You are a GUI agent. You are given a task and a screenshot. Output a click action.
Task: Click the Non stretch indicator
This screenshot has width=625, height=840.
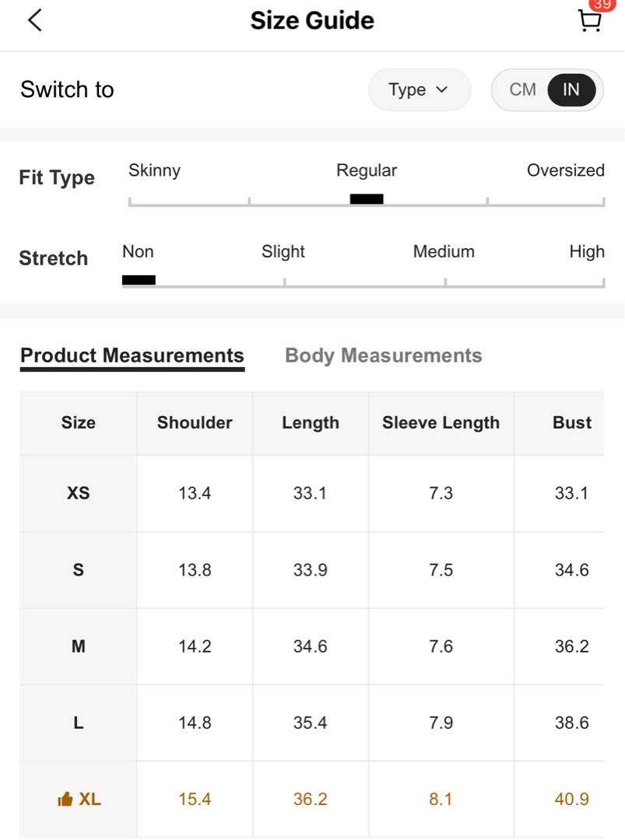(139, 280)
